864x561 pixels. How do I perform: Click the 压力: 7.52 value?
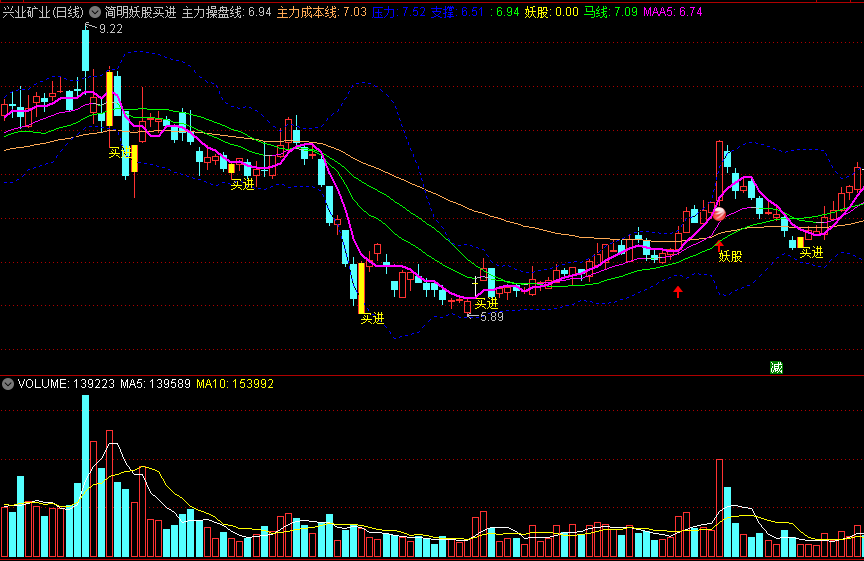pyautogui.click(x=399, y=12)
